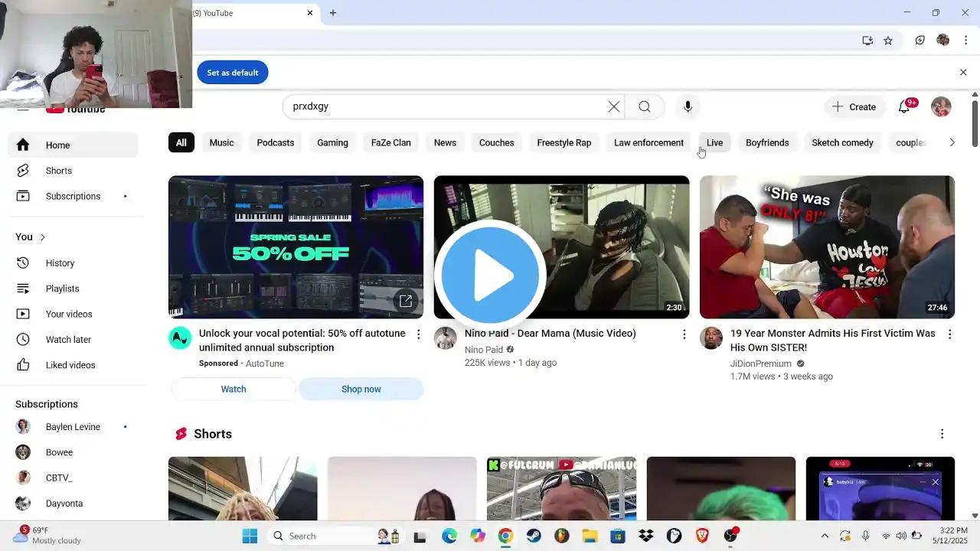
Task: Play the Nino Paid video thumbnail
Action: (561, 247)
